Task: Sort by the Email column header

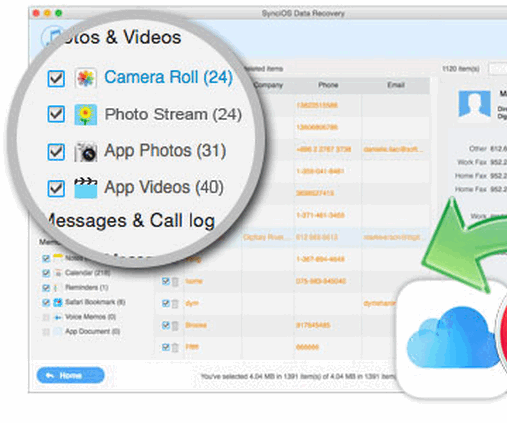Action: coord(396,85)
